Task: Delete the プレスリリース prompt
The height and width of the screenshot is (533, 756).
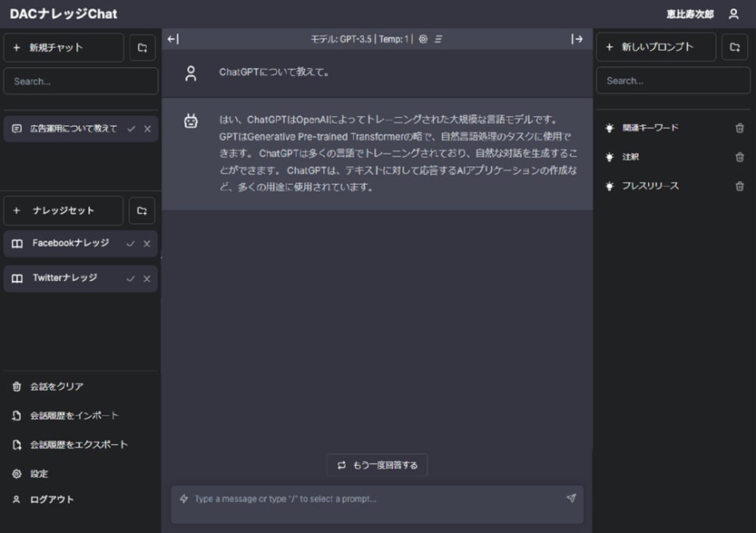Action: [739, 186]
